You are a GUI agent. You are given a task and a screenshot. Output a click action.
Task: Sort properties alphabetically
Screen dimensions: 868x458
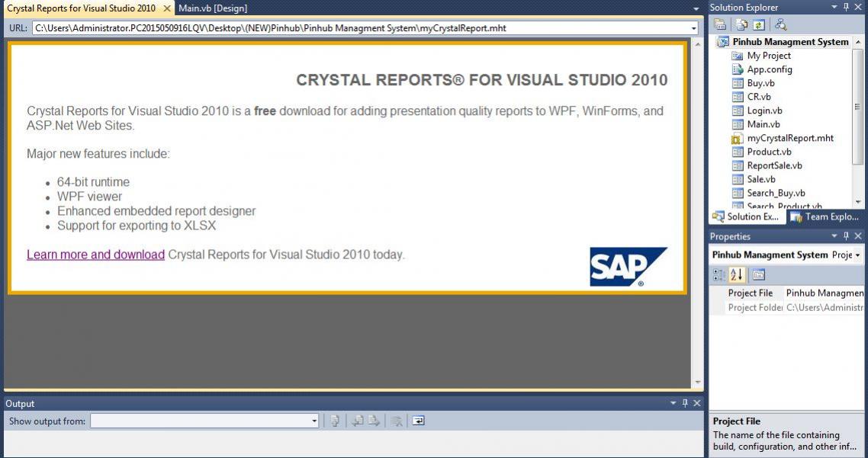click(x=736, y=274)
